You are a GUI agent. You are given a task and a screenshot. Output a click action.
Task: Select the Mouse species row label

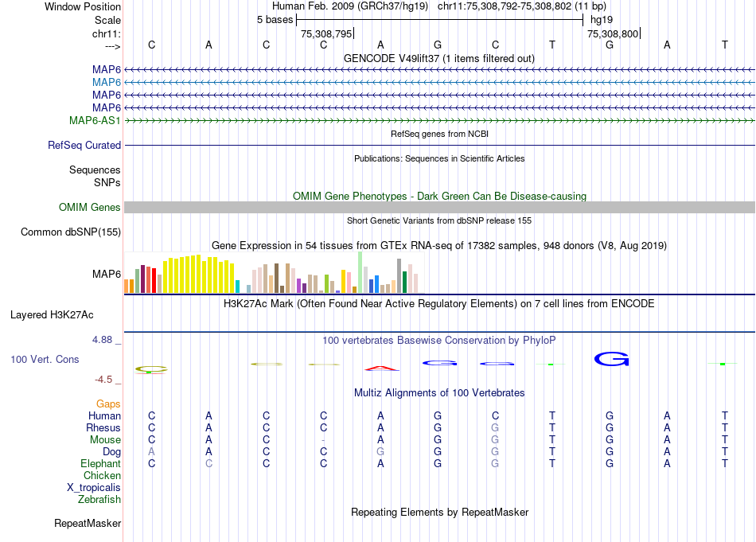(x=106, y=440)
